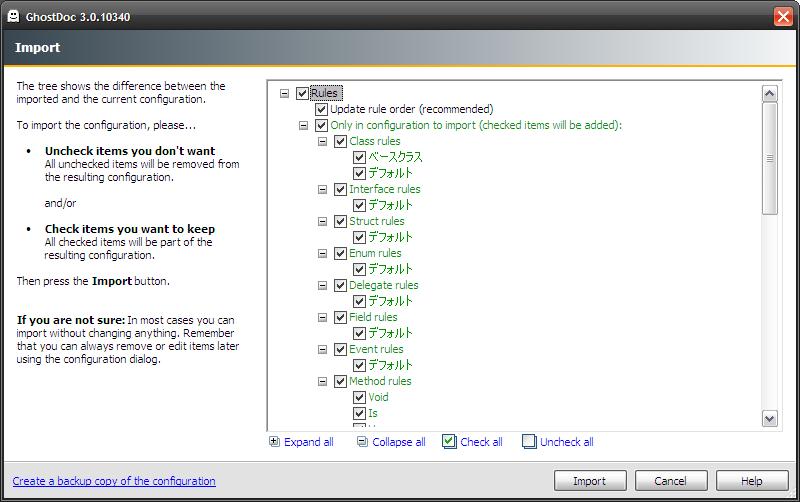The height and width of the screenshot is (502, 800).
Task: Uncheck the Rules root checkbox
Action: (x=302, y=93)
